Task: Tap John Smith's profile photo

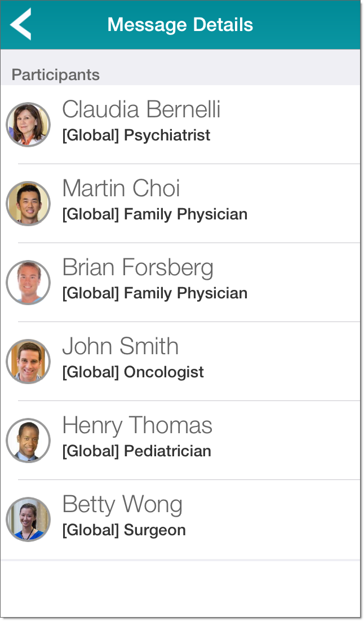Action: 28,362
